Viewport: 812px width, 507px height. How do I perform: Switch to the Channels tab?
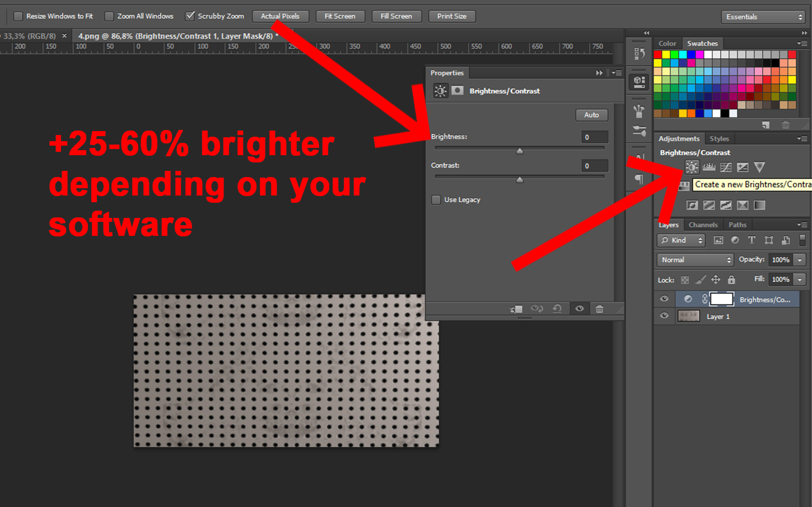tap(703, 225)
